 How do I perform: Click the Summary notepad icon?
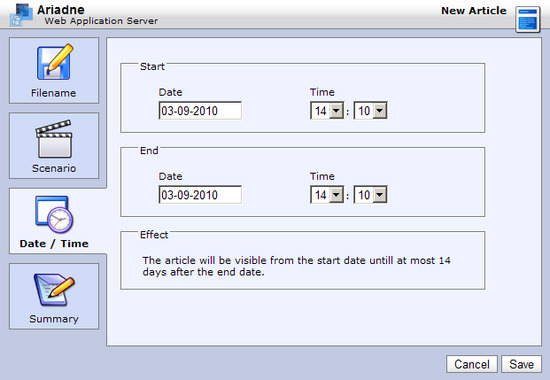pyautogui.click(x=54, y=289)
